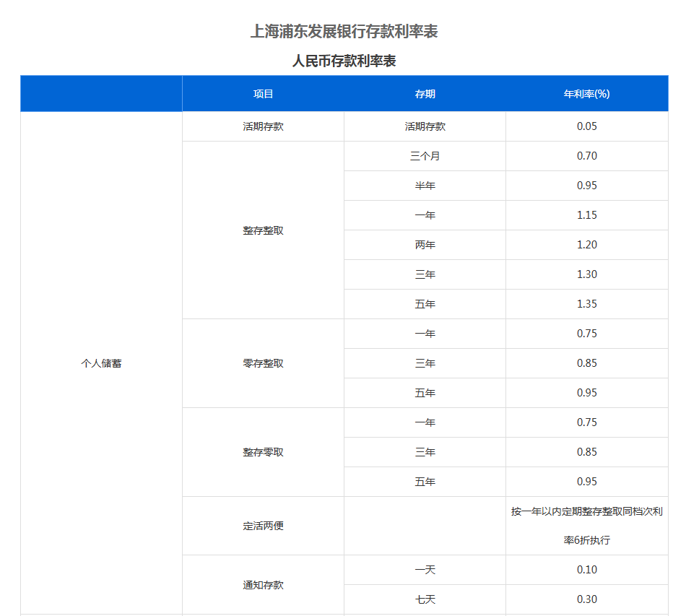Select 0.75 in the 零存整取 section
699x616 pixels.
(x=586, y=334)
